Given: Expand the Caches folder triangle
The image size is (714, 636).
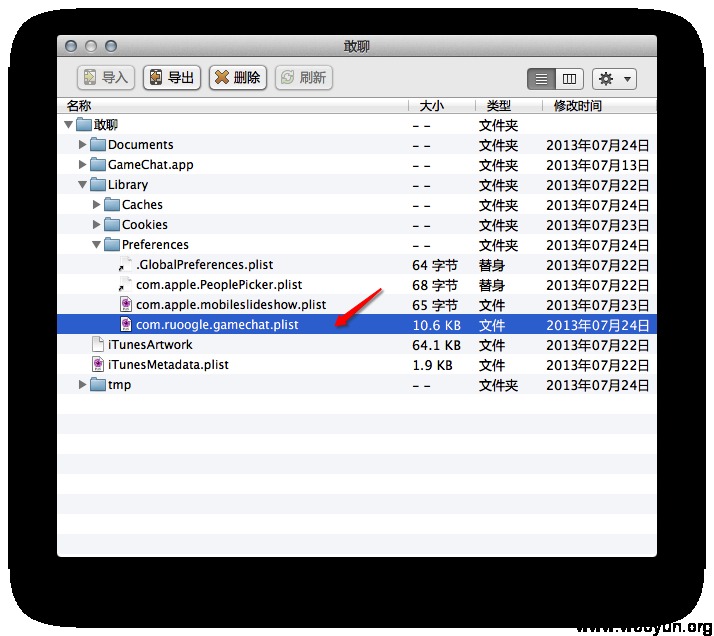Looking at the screenshot, I should pos(97,204).
